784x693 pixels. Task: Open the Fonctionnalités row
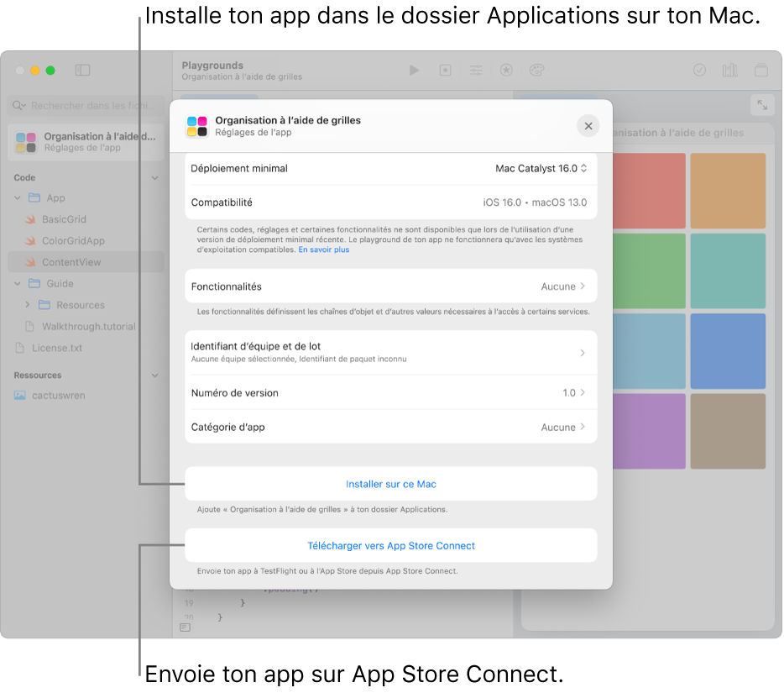390,286
